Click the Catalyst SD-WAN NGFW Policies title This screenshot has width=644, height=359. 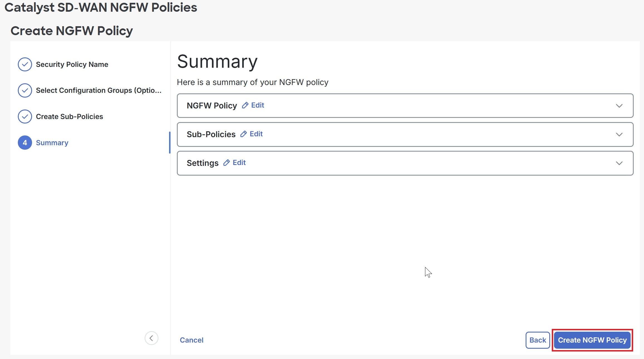101,7
